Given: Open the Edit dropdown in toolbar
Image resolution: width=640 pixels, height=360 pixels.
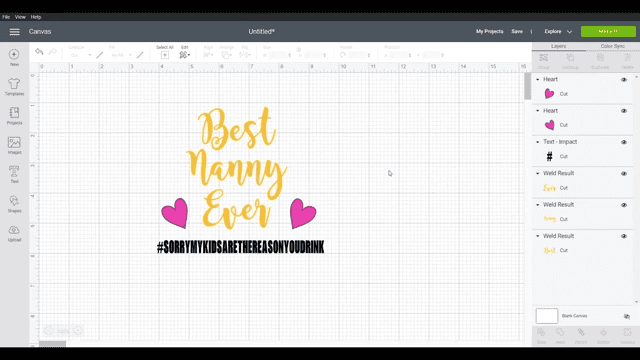Looking at the screenshot, I should 184,55.
